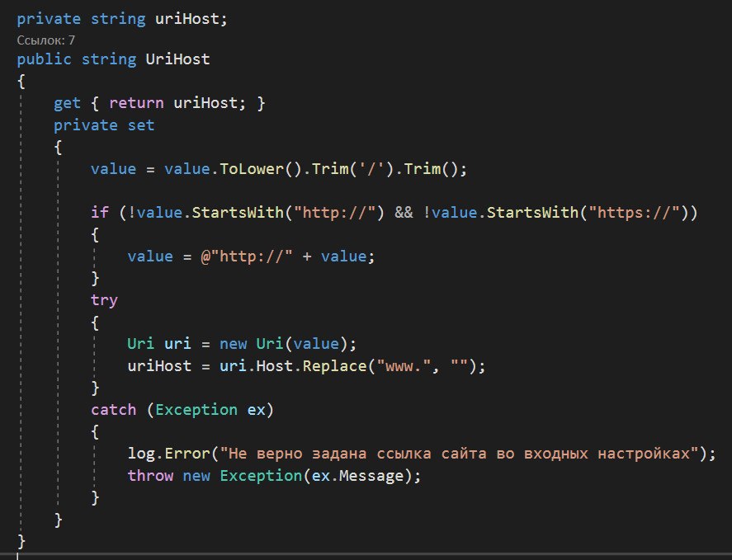The image size is (732, 560).
Task: Click 'Trim('/')' method call
Action: [x=352, y=169]
